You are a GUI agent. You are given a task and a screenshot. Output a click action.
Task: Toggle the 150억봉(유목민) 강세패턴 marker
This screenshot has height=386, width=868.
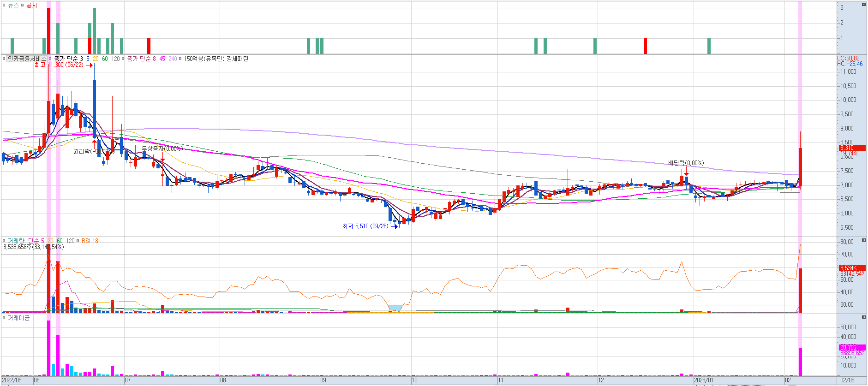tap(180, 59)
